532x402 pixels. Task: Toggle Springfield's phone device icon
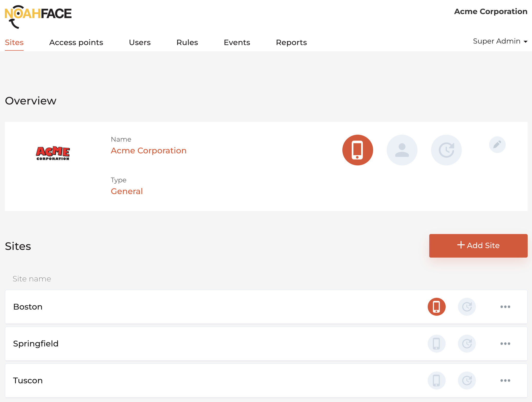pos(436,344)
